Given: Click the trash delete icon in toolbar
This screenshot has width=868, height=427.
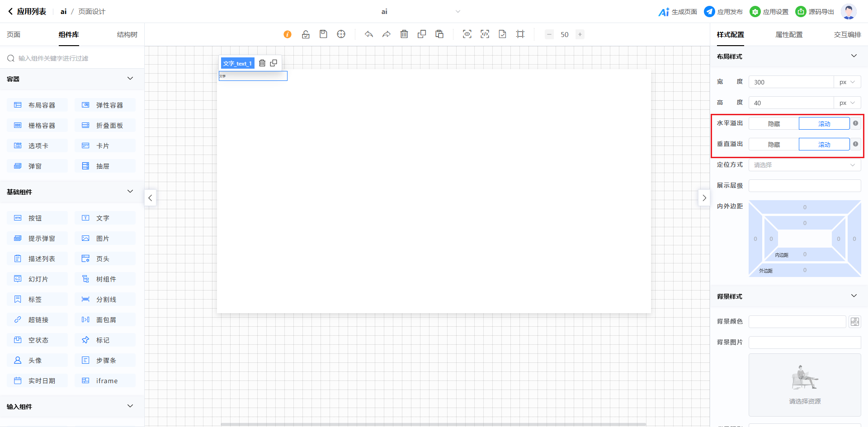Looking at the screenshot, I should point(404,34).
